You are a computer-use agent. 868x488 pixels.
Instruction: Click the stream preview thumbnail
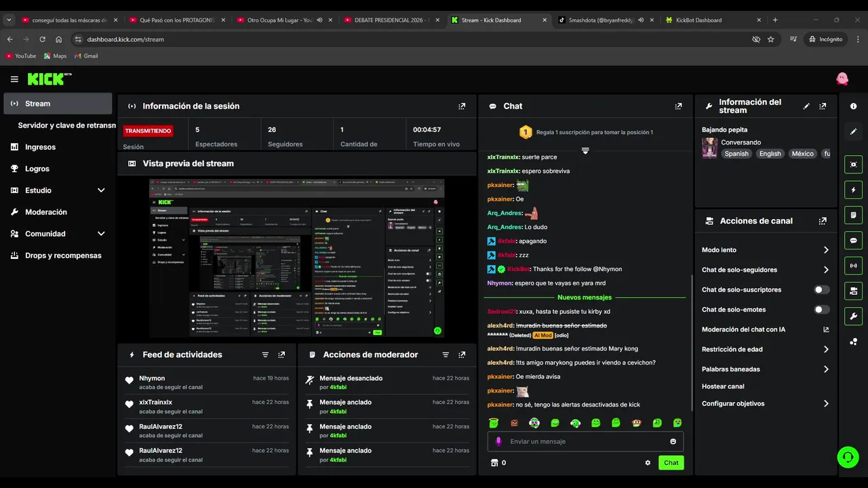[297, 258]
